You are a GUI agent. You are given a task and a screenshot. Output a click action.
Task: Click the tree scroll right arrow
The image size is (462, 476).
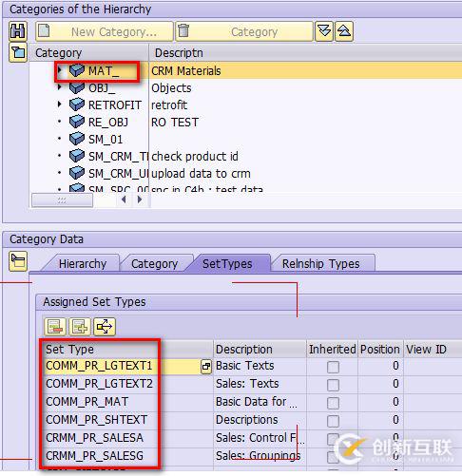pyautogui.click(x=140, y=200)
